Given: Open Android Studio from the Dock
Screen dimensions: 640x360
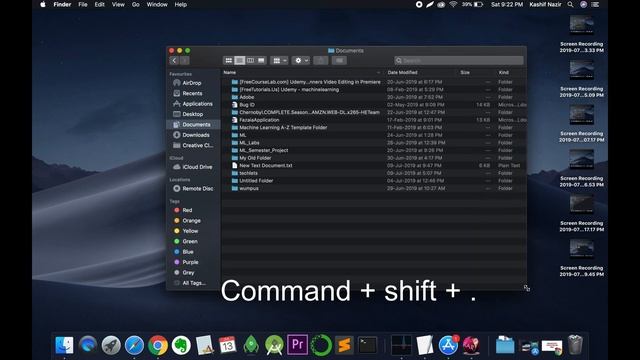Looking at the screenshot, I should tap(274, 345).
